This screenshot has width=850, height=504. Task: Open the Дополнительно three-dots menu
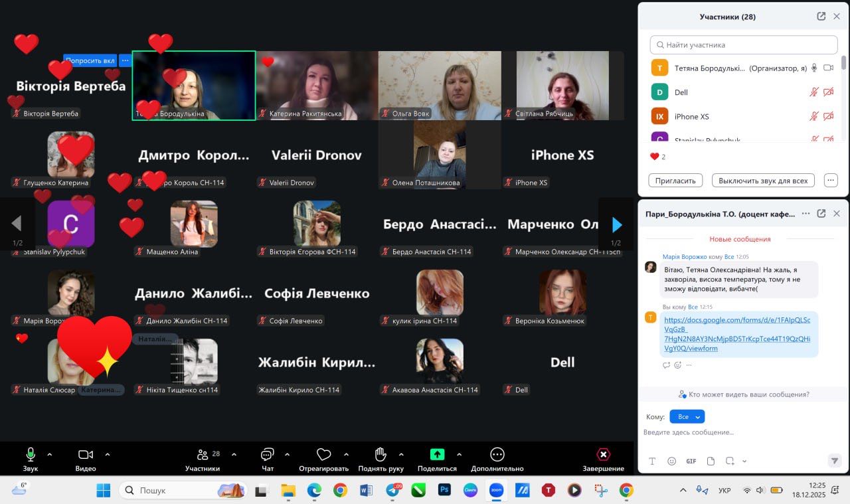pos(497,455)
